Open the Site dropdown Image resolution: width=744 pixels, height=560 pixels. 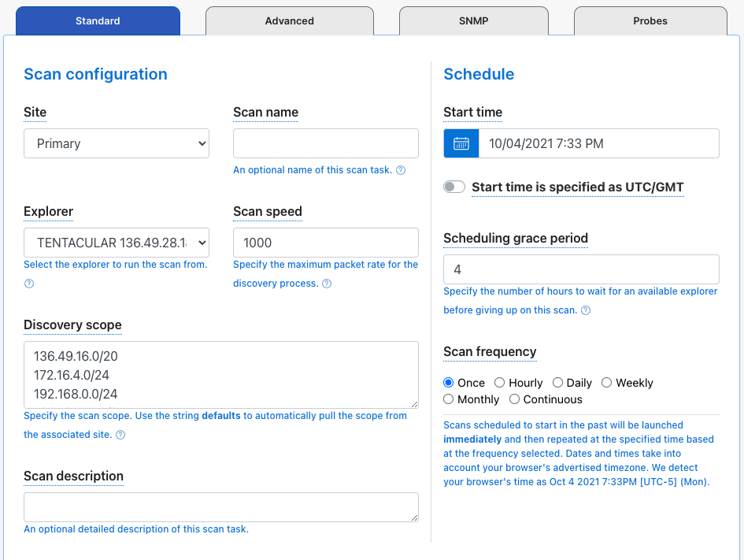pos(116,143)
